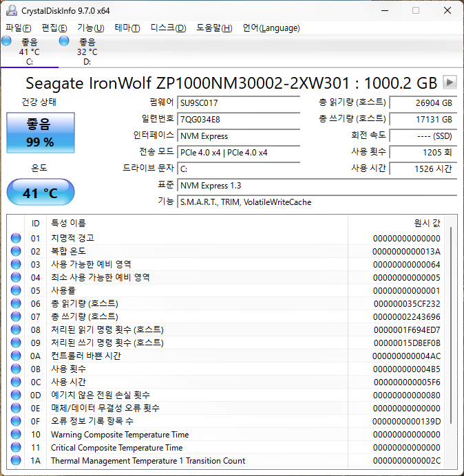Click status circle of 0E 매체/데이터 무결성 오류
Screen dimensions: 464x476
coord(16,408)
